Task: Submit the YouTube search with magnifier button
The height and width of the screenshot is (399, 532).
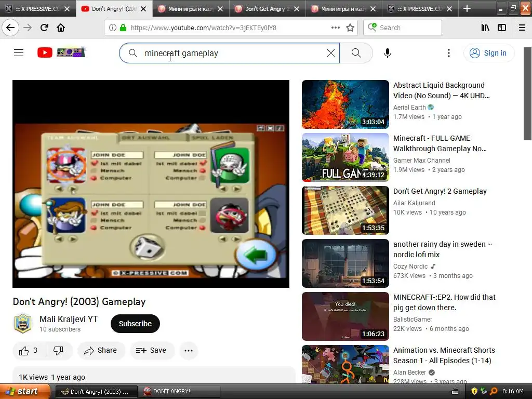Action: pos(356,53)
